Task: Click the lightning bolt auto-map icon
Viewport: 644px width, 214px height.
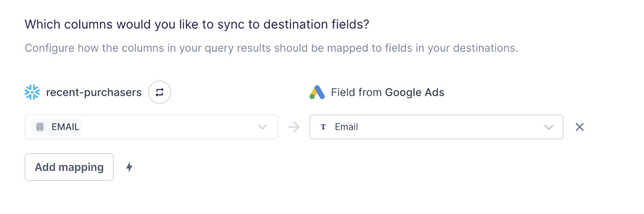Action: pyautogui.click(x=129, y=167)
